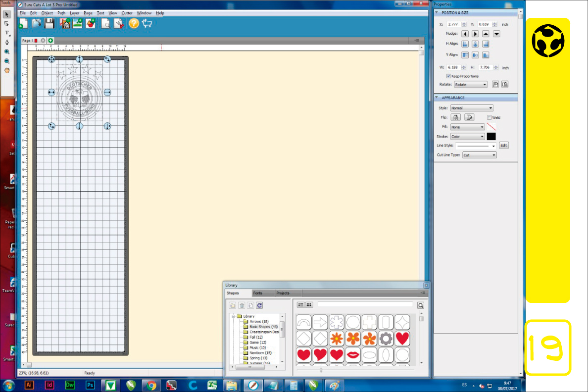Open the Line Style dropdown
The width and height of the screenshot is (588, 392).
(x=476, y=146)
